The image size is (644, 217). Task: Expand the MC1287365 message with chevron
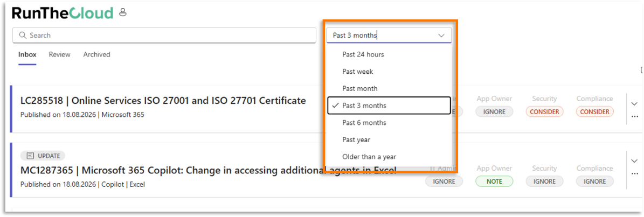635,160
